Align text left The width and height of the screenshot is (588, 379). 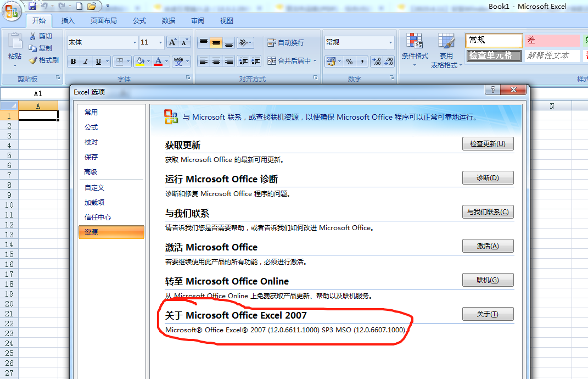click(204, 61)
